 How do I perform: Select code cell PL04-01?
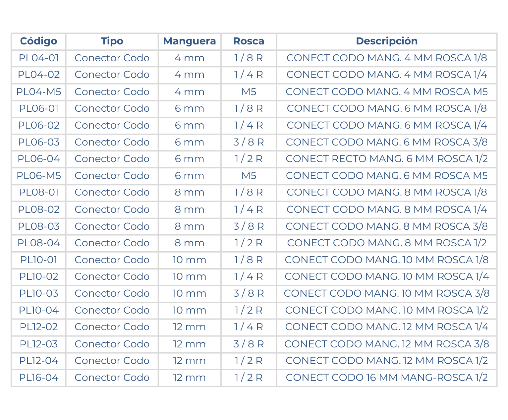pos(39,58)
